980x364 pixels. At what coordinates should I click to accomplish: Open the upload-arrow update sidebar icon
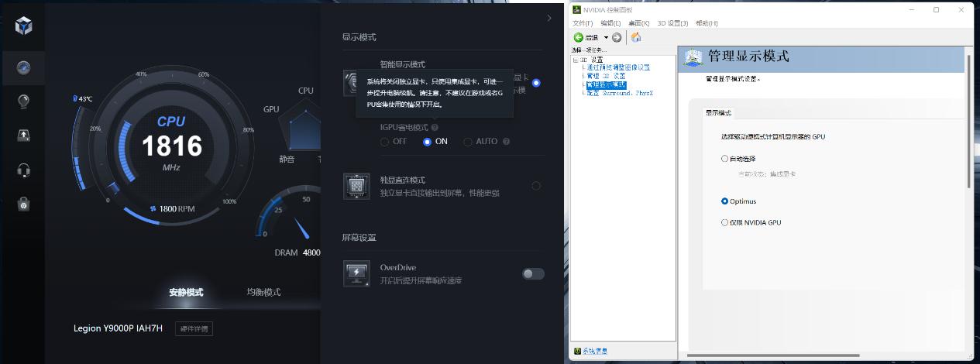[23, 136]
